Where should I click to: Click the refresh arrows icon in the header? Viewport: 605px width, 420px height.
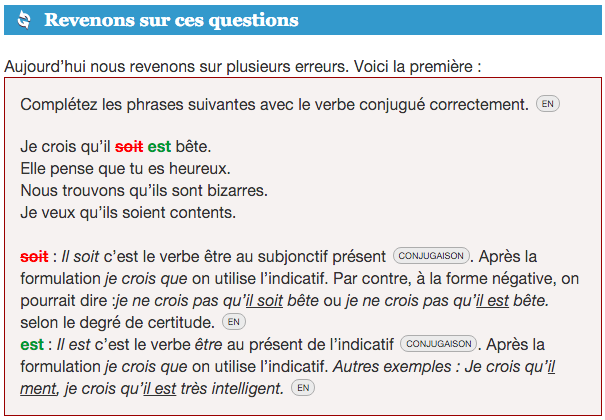(24, 20)
